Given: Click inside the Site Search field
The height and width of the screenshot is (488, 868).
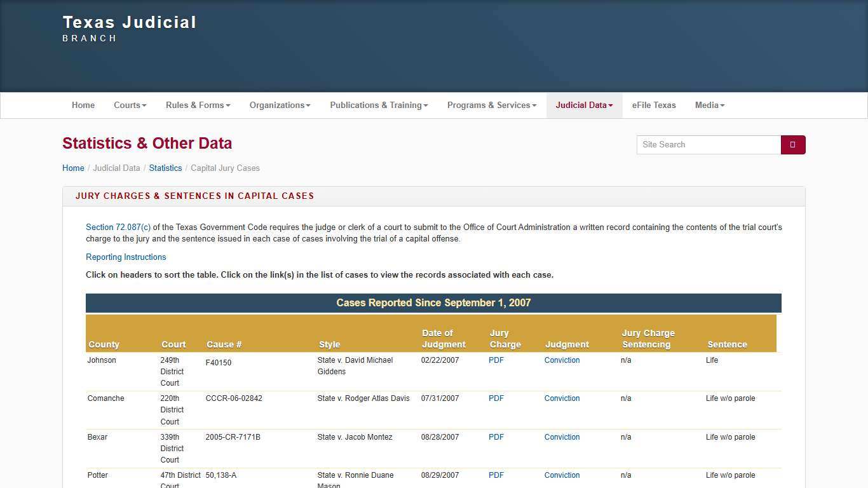Looking at the screenshot, I should [x=708, y=144].
